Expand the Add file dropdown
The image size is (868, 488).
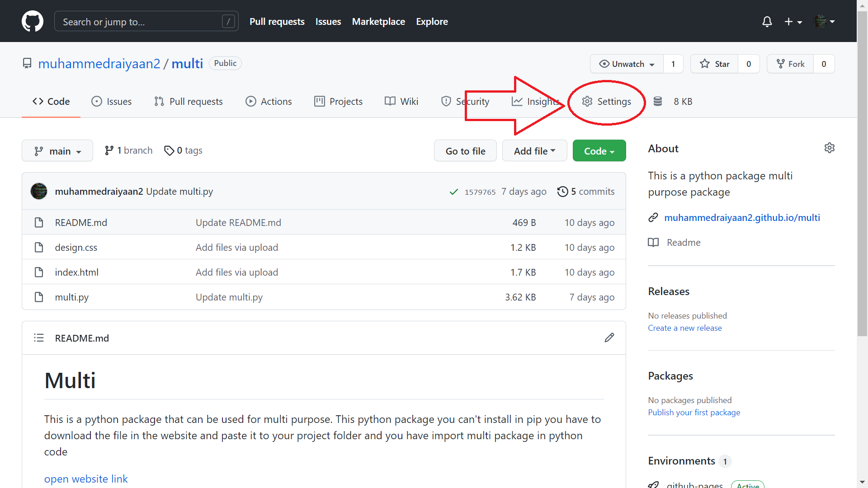coord(534,151)
